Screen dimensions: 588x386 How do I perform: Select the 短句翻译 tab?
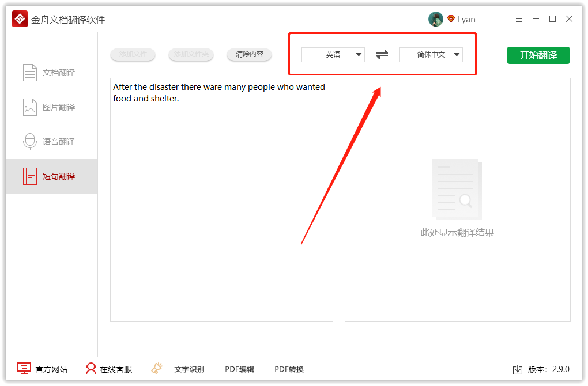[52, 176]
